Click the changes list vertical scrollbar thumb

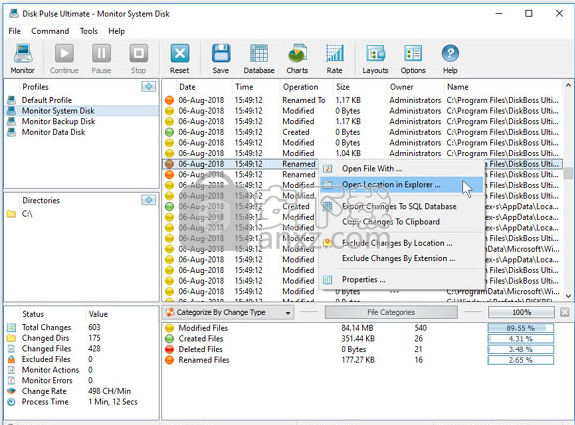point(568,173)
